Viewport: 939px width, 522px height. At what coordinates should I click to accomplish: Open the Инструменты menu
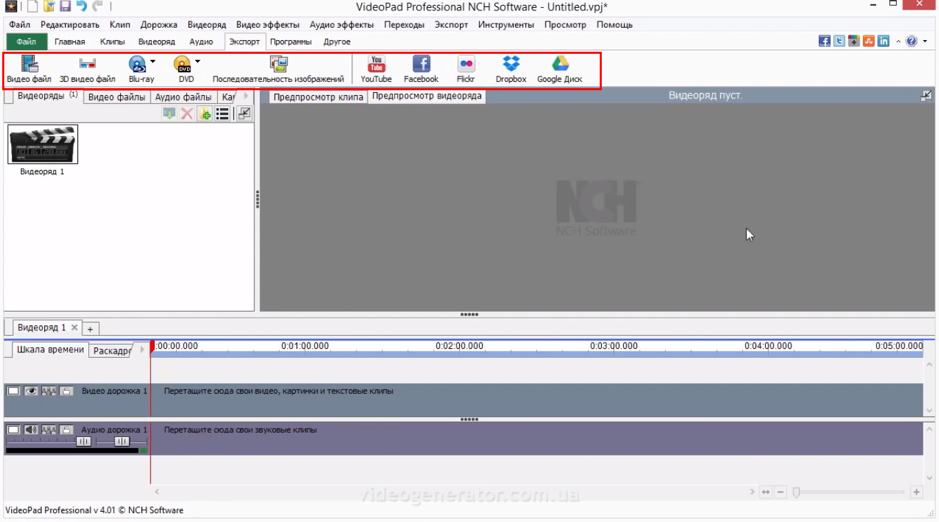[506, 25]
